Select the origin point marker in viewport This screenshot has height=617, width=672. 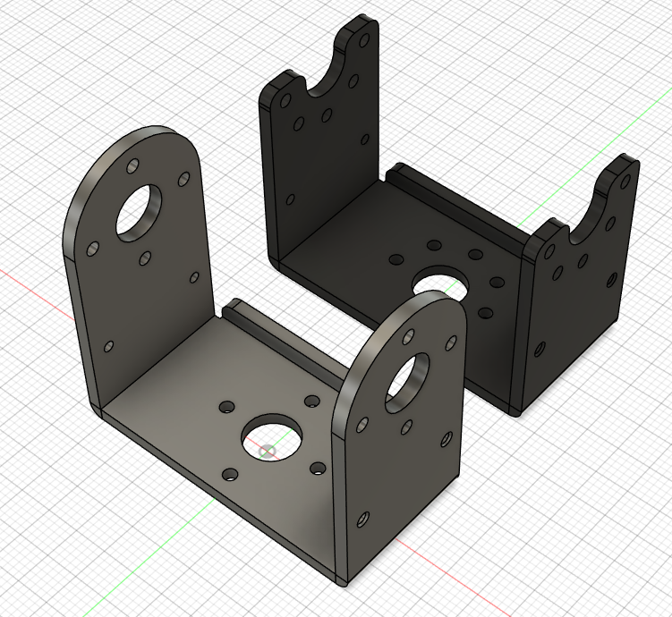268,452
